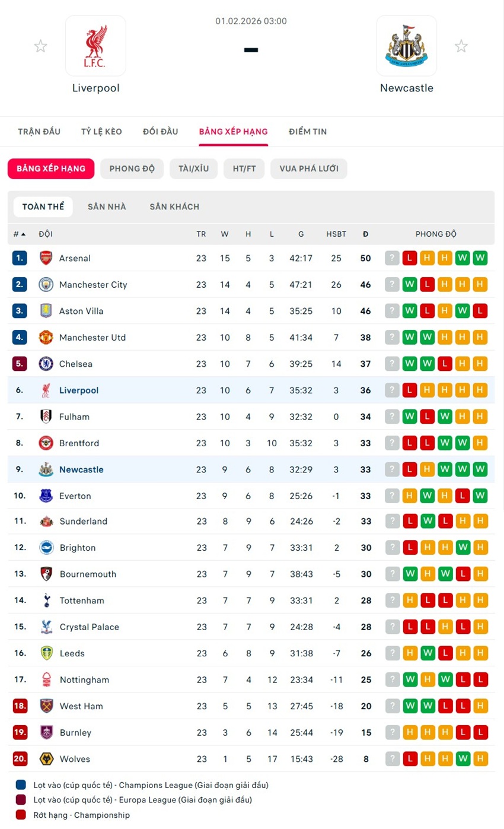The width and height of the screenshot is (504, 829).
Task: Select the PHONG ĐỘ filter pill
Action: click(x=132, y=169)
